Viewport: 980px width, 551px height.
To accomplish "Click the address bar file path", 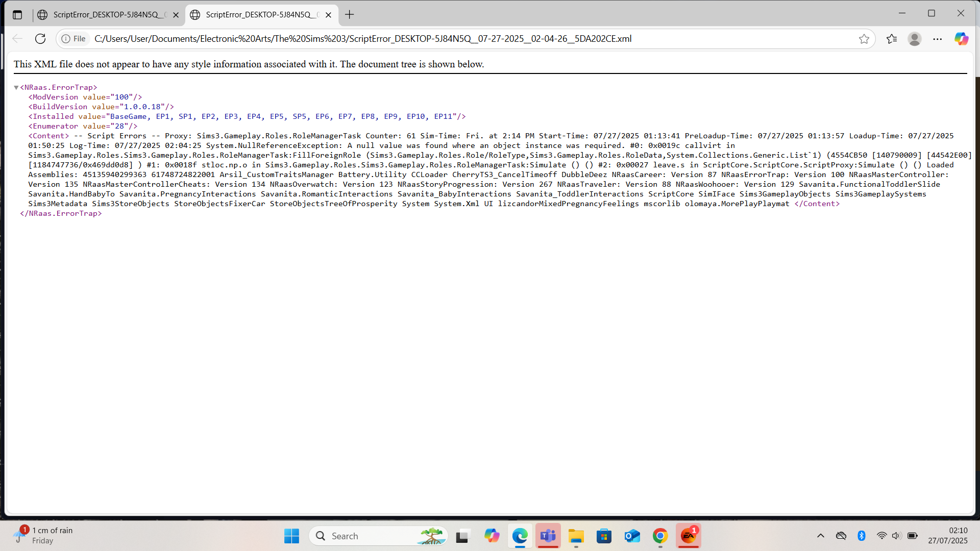I will (362, 39).
